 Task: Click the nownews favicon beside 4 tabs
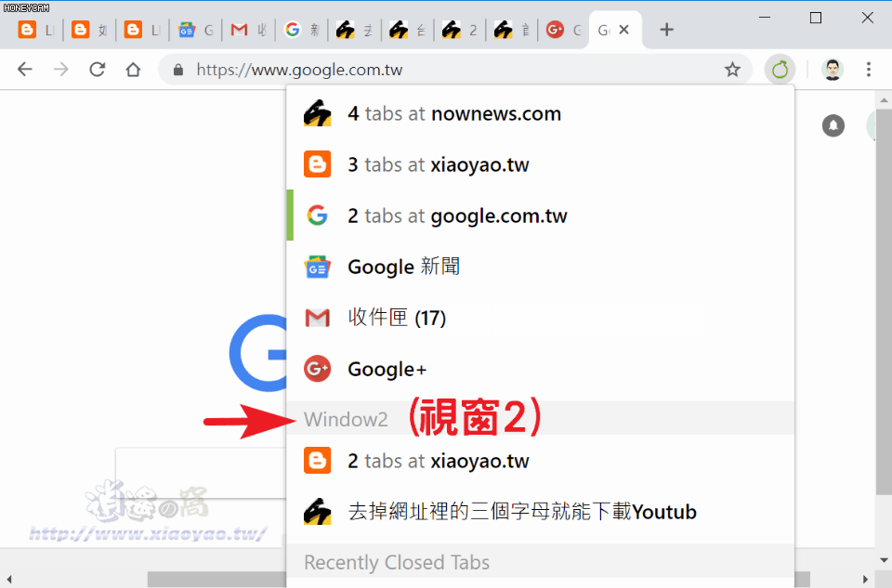point(317,113)
